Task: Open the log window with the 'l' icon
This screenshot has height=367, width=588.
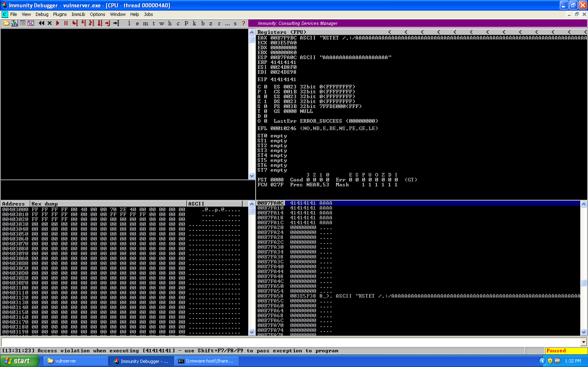Action: (x=129, y=23)
